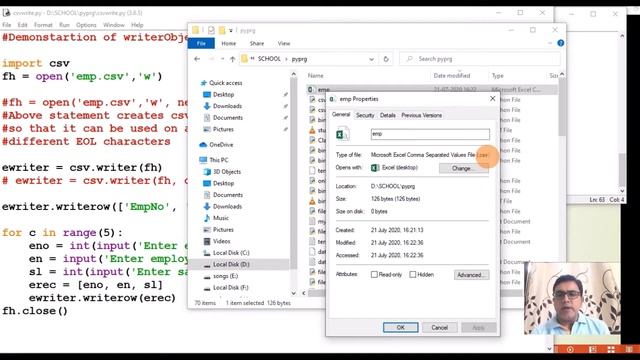Switch to General tab in emp Properties

(x=341, y=115)
